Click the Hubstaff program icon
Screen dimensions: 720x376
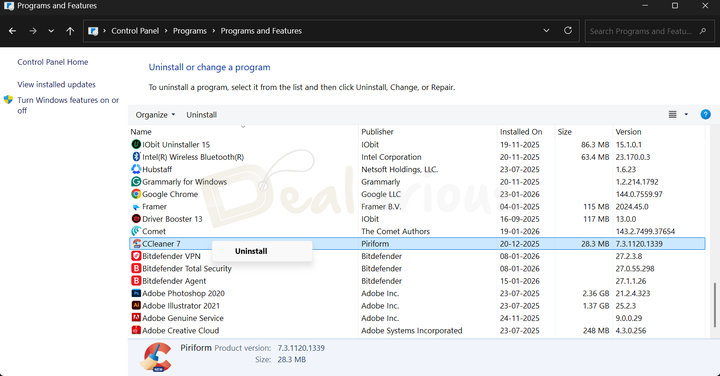[136, 169]
